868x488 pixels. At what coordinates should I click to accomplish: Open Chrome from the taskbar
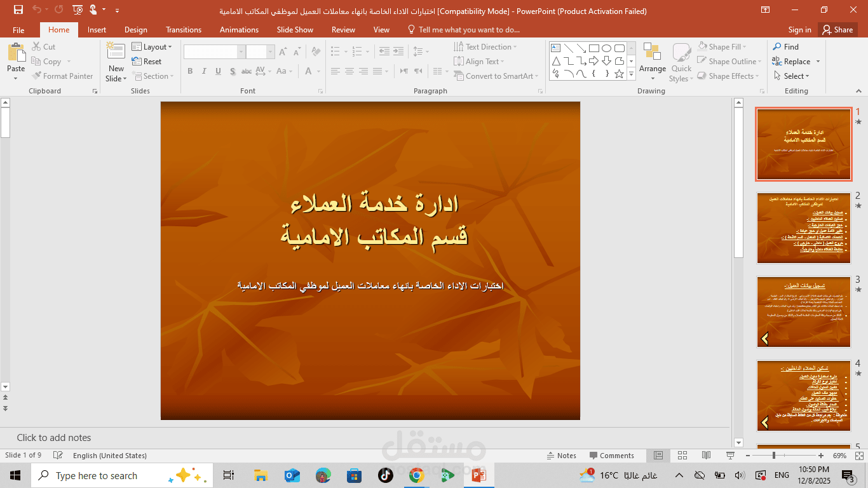click(x=416, y=475)
